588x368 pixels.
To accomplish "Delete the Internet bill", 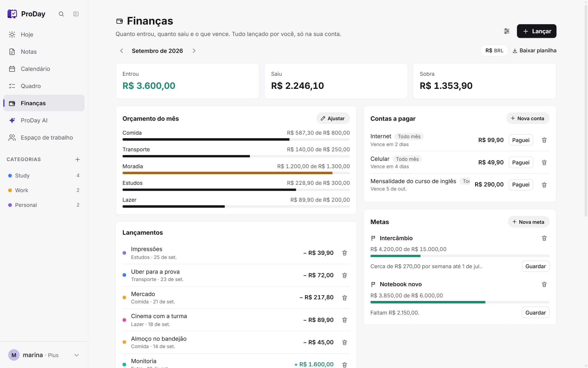I will point(544,140).
